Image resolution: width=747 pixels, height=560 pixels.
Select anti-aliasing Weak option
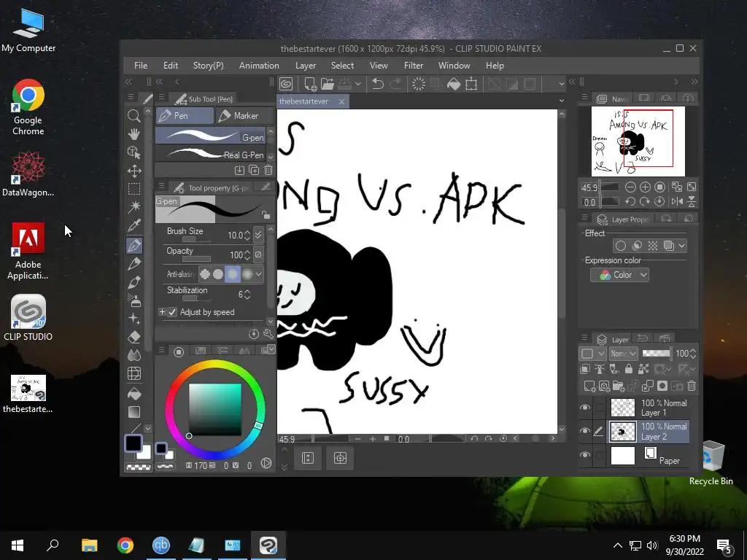218,274
